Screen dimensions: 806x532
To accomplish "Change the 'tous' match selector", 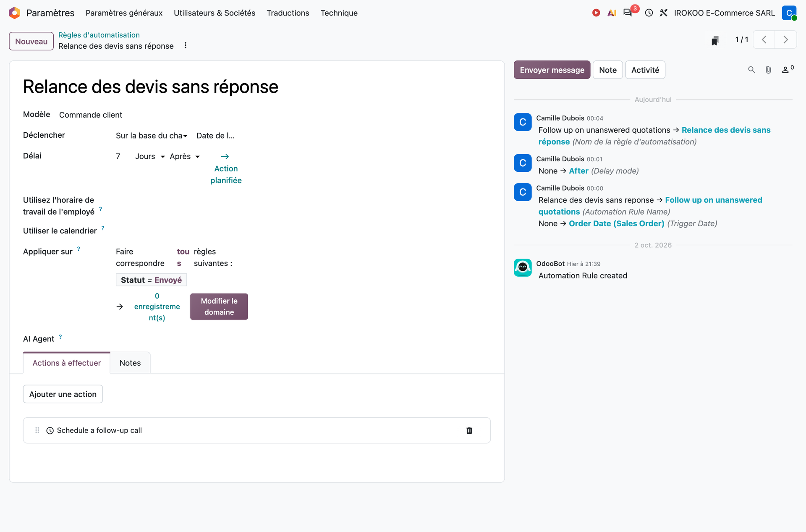I will (x=183, y=257).
